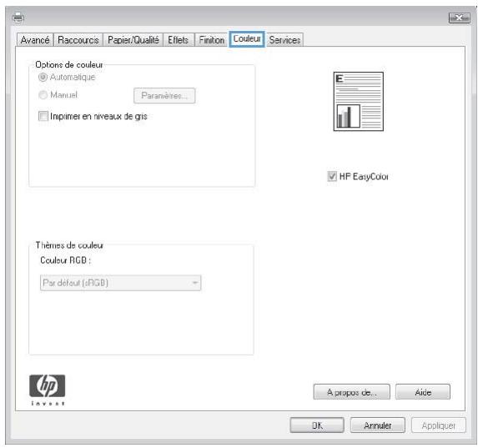
Task: Click the printer icon in title bar
Action: point(18,18)
